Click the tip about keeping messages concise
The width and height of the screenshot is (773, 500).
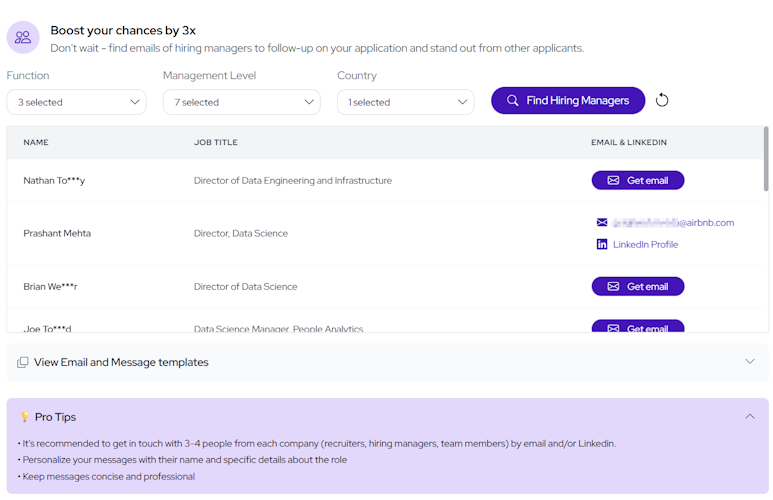(x=108, y=476)
